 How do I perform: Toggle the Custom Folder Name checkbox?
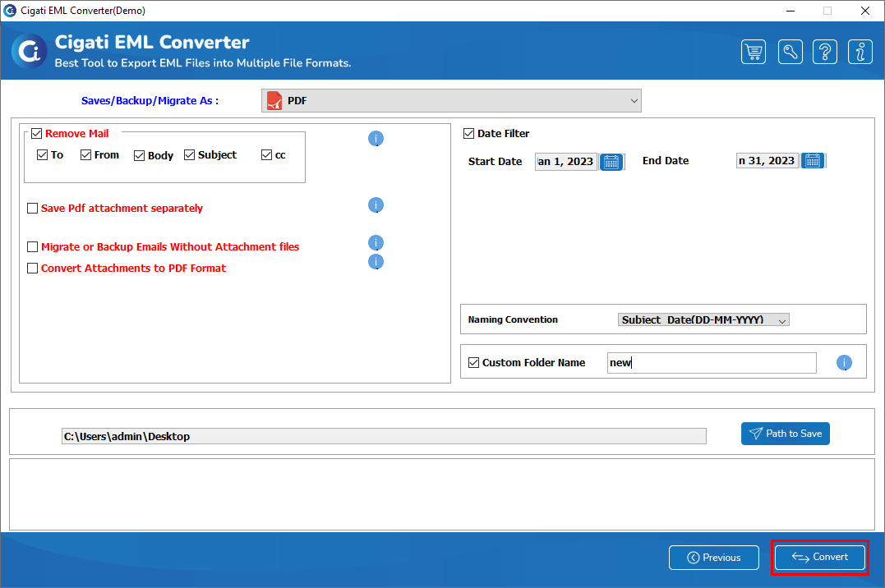(x=474, y=363)
